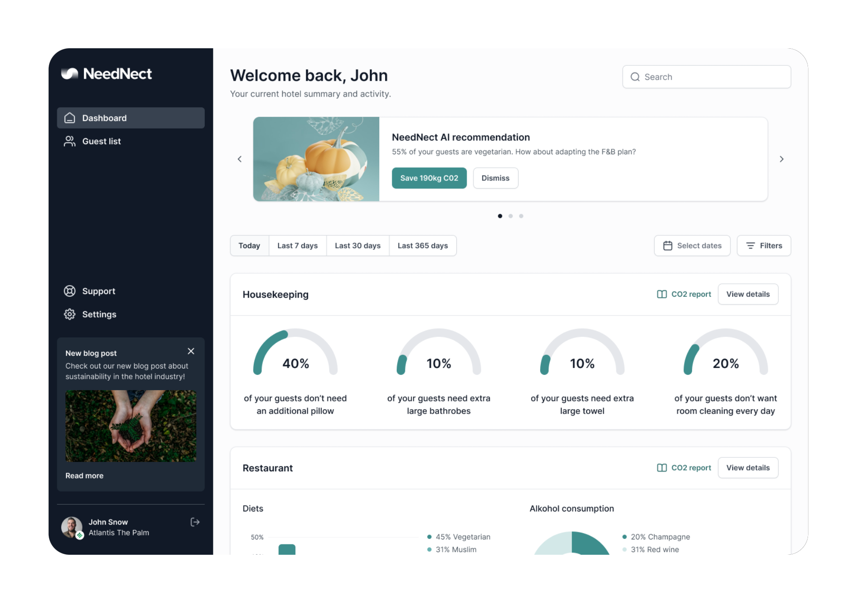Select the third carousel dot

tap(521, 216)
